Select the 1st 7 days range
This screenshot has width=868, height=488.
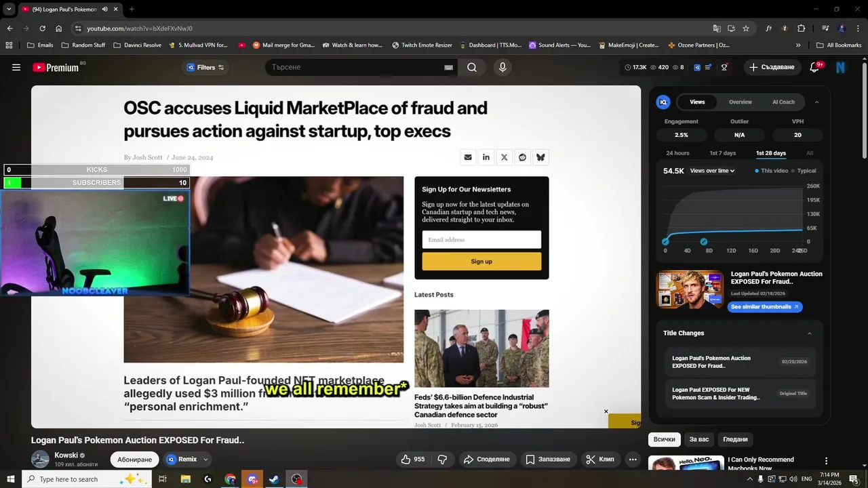click(722, 153)
